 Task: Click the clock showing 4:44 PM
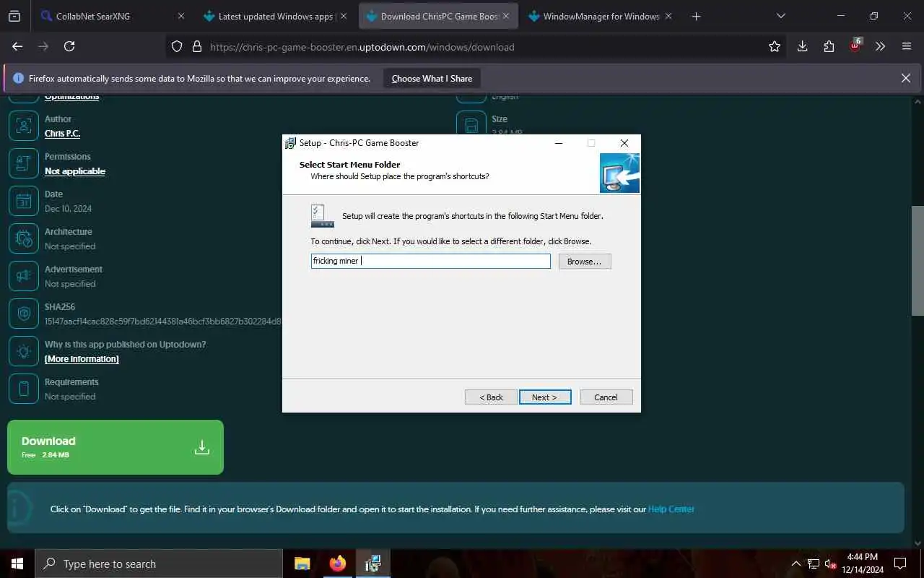coord(862,564)
